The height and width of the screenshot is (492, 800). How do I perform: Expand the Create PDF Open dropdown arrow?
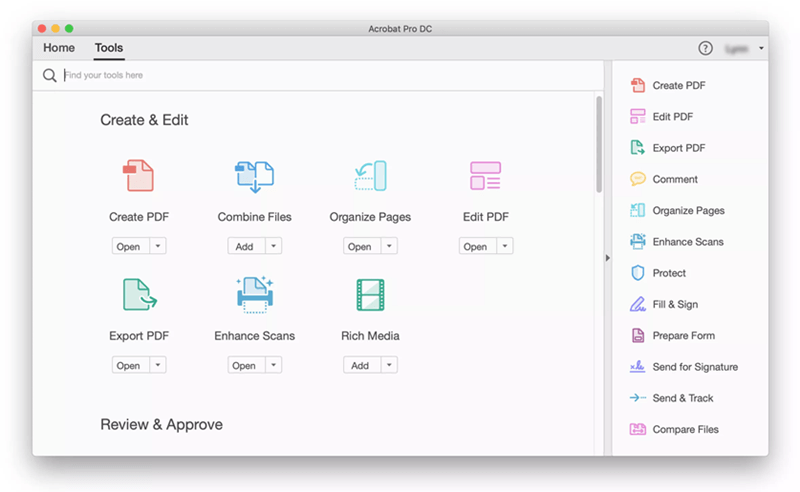pyautogui.click(x=158, y=246)
